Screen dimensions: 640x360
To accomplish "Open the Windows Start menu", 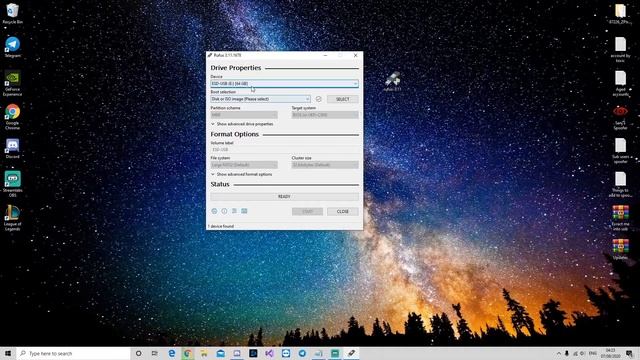I will point(8,353).
